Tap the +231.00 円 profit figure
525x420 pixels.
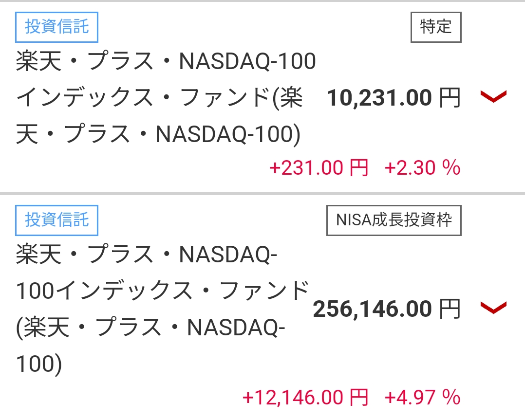[x=319, y=168]
